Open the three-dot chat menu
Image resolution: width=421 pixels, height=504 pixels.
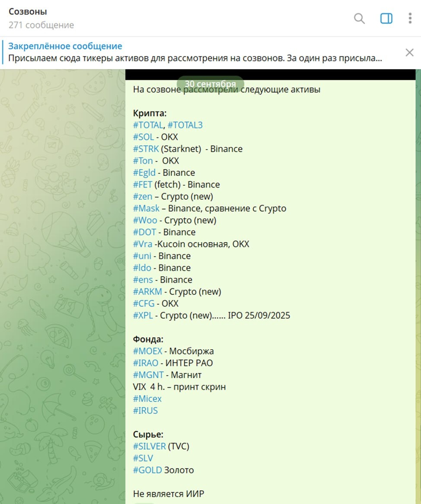pyautogui.click(x=410, y=18)
